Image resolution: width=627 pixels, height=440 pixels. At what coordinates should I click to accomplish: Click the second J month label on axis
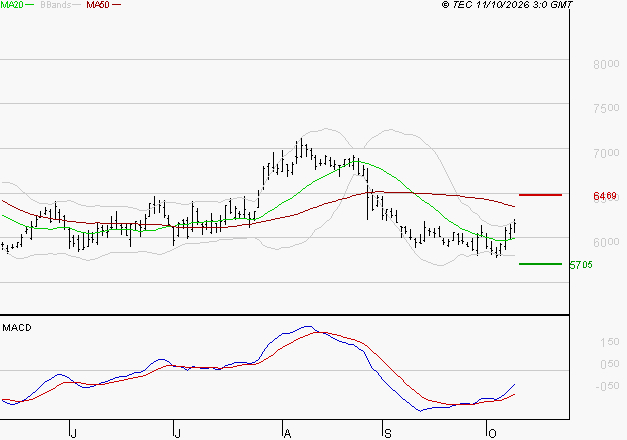click(x=177, y=433)
